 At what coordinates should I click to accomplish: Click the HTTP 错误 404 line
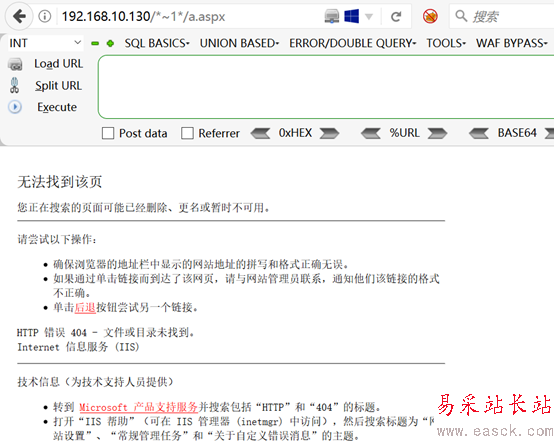[106, 333]
